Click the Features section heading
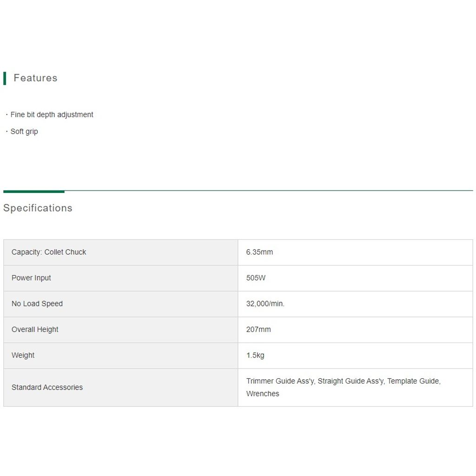476x476 pixels. point(35,78)
